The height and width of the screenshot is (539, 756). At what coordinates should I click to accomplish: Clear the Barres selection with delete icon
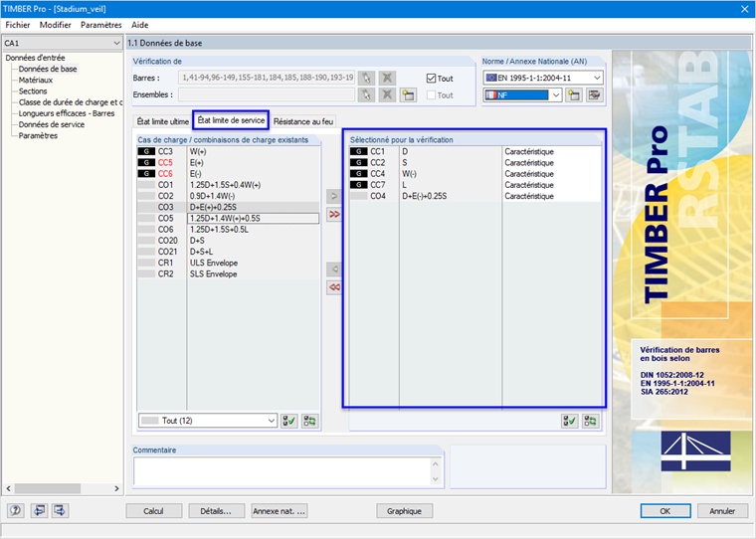[387, 78]
